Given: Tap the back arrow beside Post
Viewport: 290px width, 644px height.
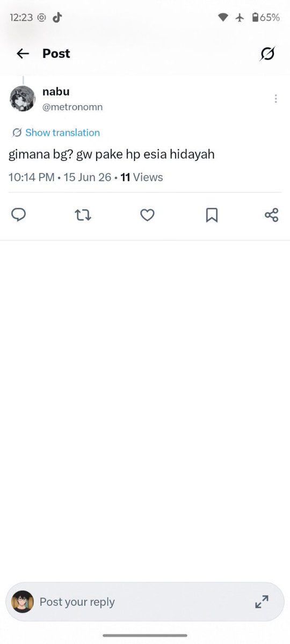Looking at the screenshot, I should [x=23, y=54].
